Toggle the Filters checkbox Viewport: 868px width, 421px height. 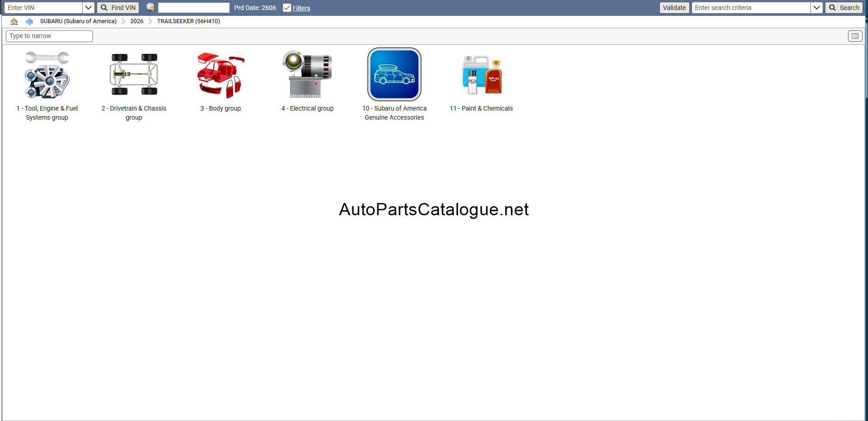(x=287, y=8)
